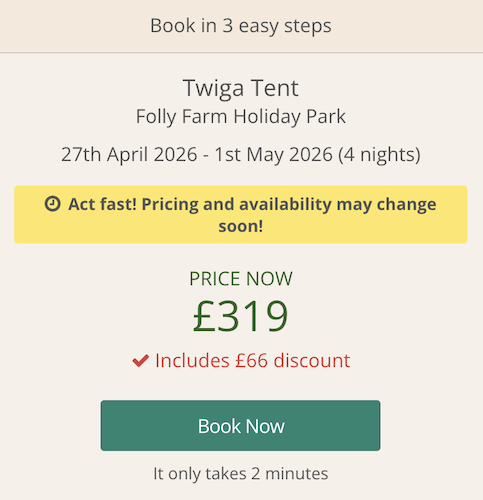Click the £319 price
483x500 pixels.
241,316
